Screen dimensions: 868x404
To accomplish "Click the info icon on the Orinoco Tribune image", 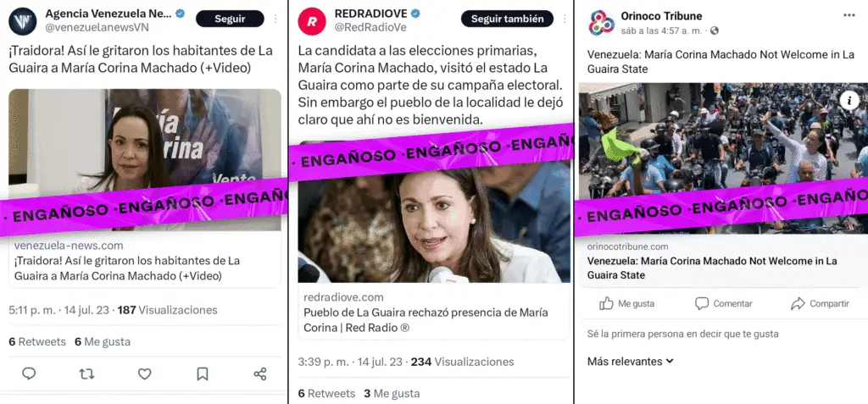I will coord(849,100).
